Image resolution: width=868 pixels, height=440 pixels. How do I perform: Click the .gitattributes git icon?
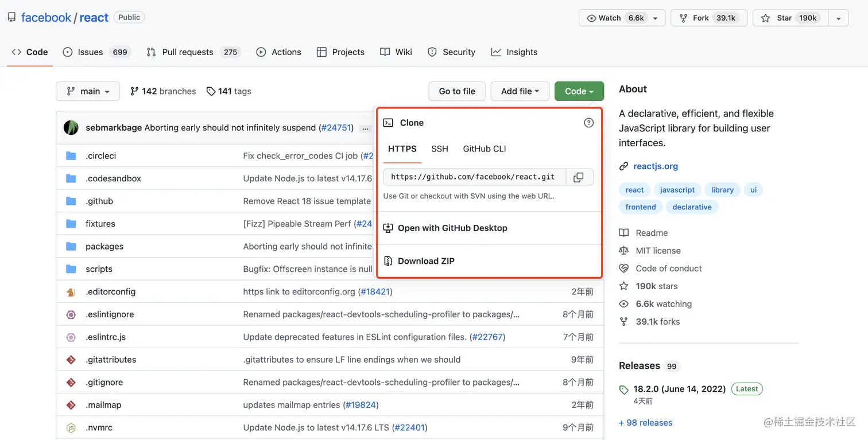tap(71, 360)
